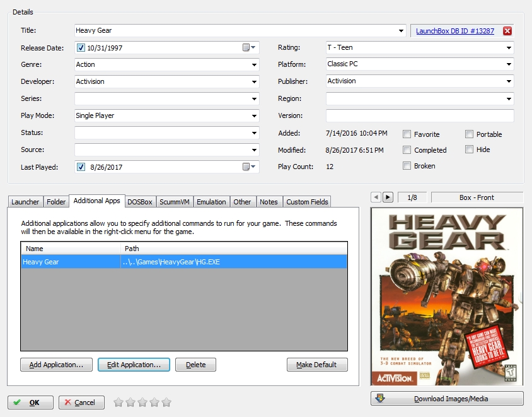This screenshot has height=417, width=532.
Task: Click the Name column header
Action: click(x=71, y=249)
